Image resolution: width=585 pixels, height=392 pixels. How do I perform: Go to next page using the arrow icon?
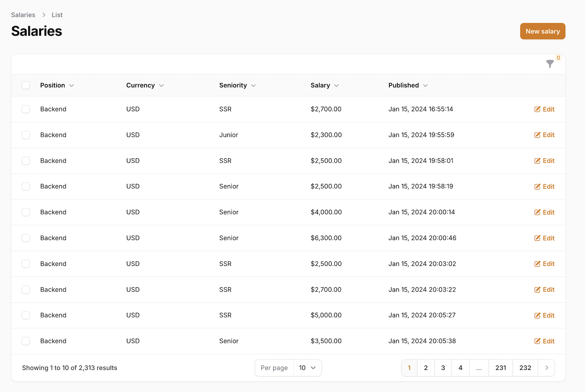pos(547,368)
